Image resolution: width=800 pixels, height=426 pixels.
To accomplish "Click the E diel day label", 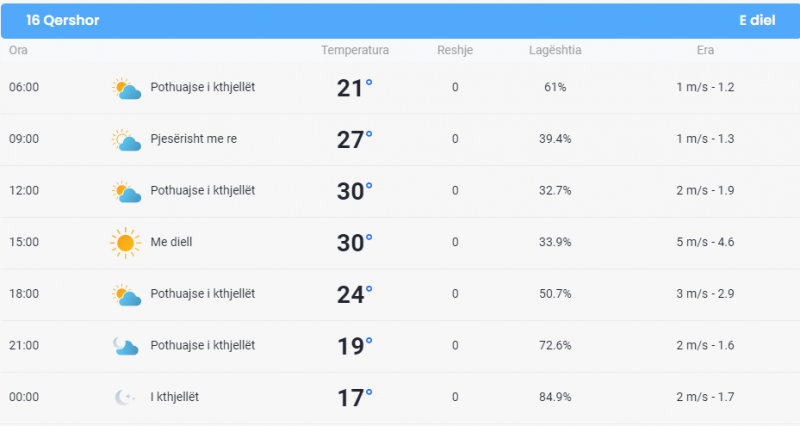I will click(x=757, y=20).
